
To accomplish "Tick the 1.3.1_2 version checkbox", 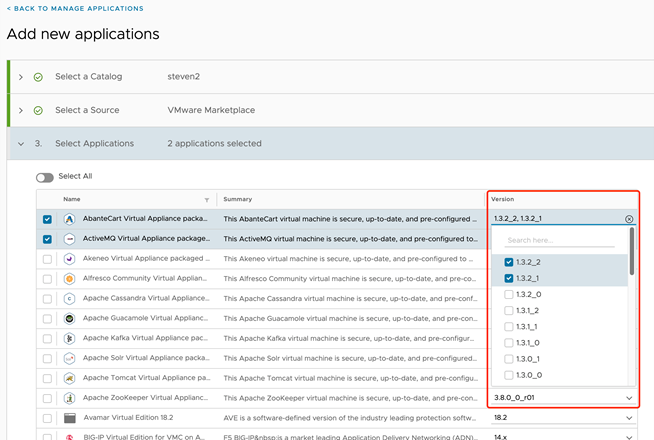I will (x=509, y=311).
